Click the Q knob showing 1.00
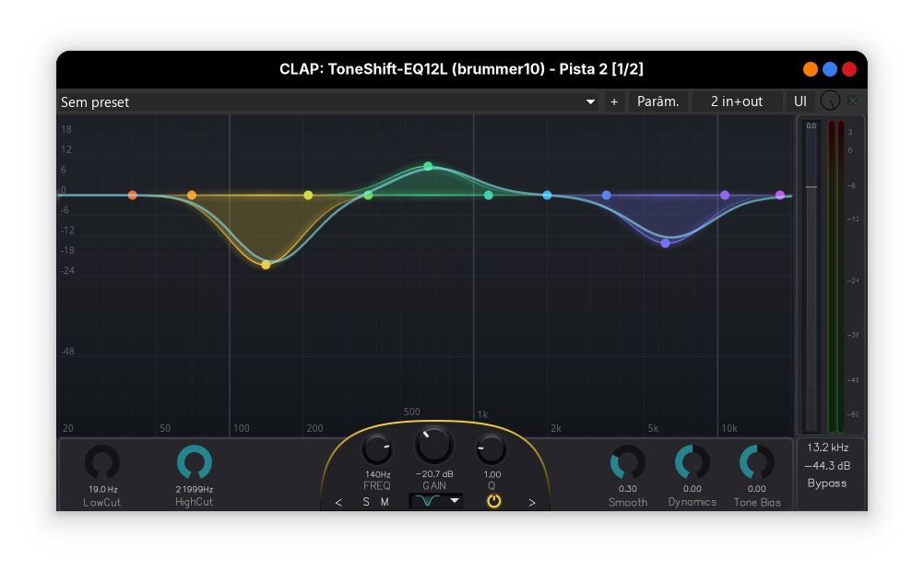Viewport: 924px width, 573px height. tap(491, 450)
